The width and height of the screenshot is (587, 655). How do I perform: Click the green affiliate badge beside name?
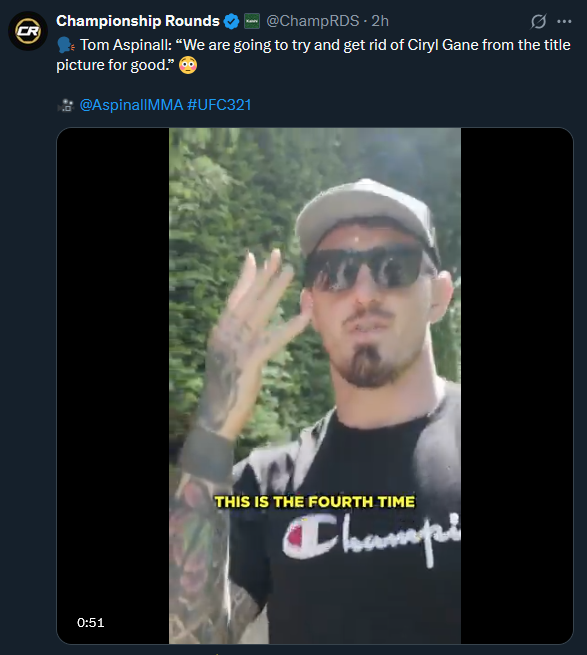pos(252,21)
